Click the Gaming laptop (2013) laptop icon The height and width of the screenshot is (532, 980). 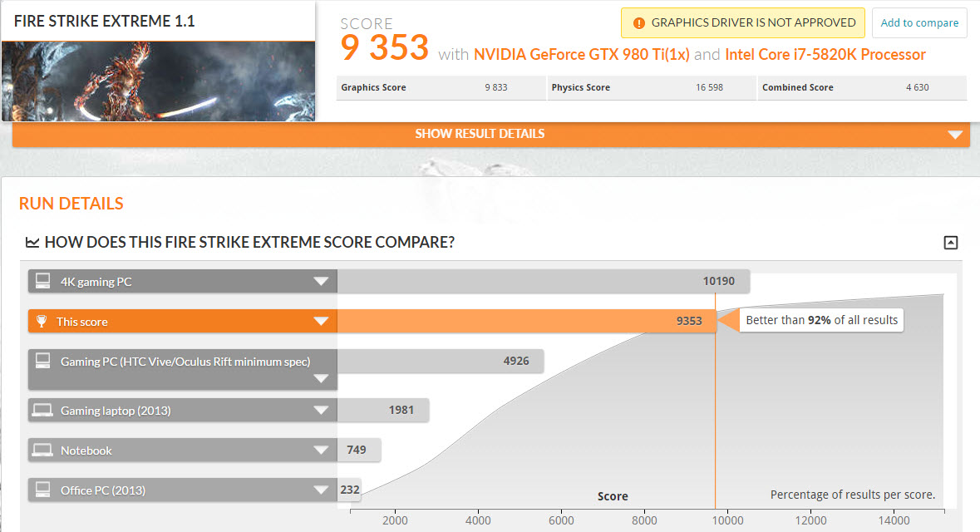[42, 410]
